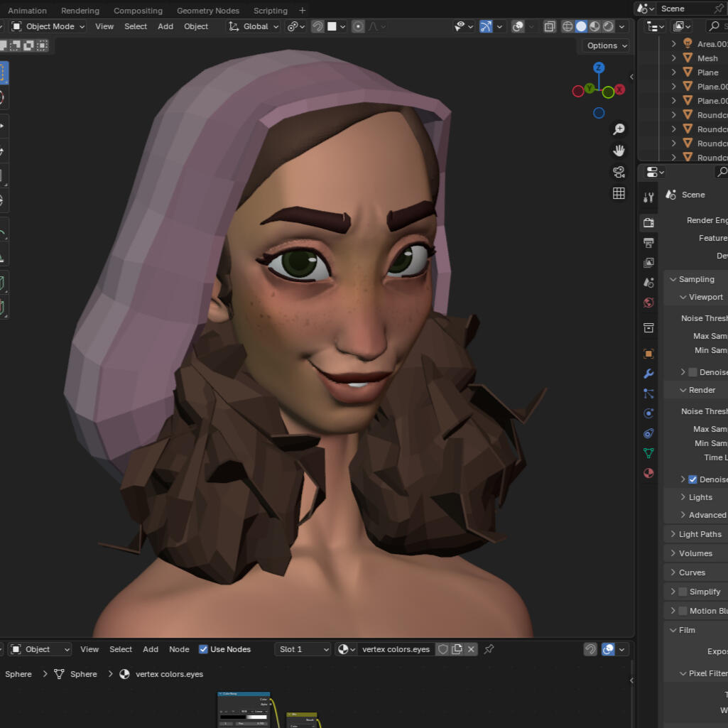Open the Output properties printer icon
Image resolution: width=728 pixels, height=728 pixels.
(x=648, y=243)
